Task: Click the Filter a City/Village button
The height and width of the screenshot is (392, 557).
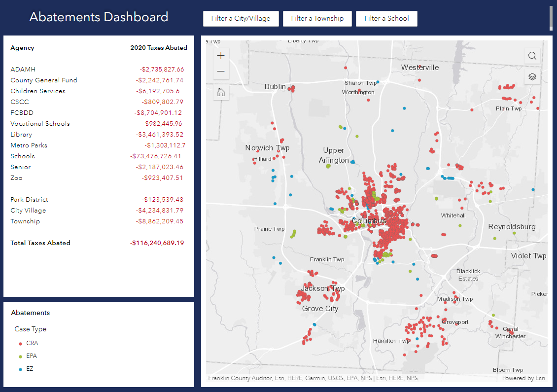Action: [241, 18]
